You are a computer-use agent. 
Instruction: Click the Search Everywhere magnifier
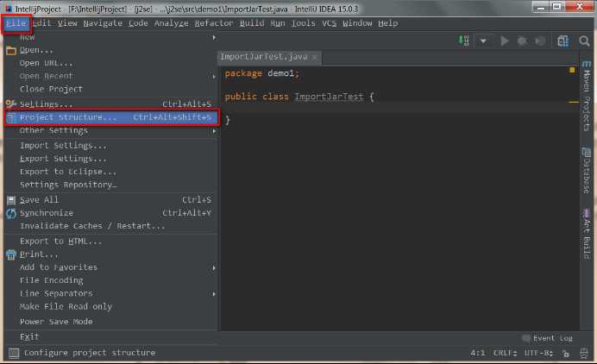584,41
